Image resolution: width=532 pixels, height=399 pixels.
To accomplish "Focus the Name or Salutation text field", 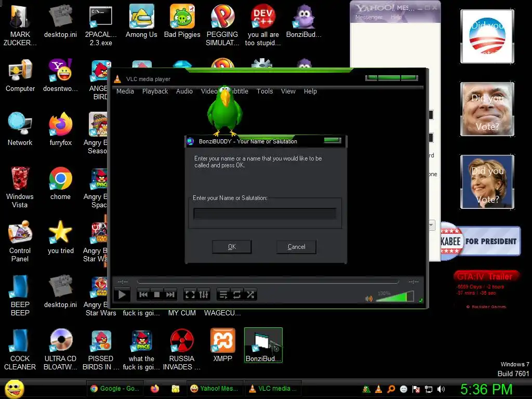I will coord(264,214).
